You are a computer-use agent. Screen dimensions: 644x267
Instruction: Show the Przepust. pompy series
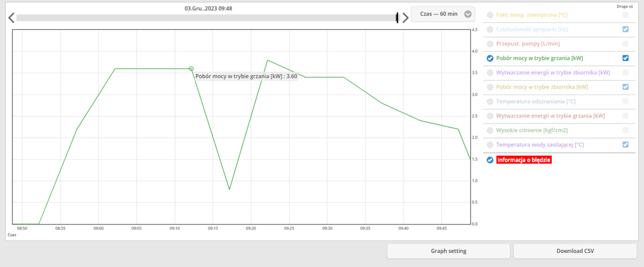tap(490, 44)
